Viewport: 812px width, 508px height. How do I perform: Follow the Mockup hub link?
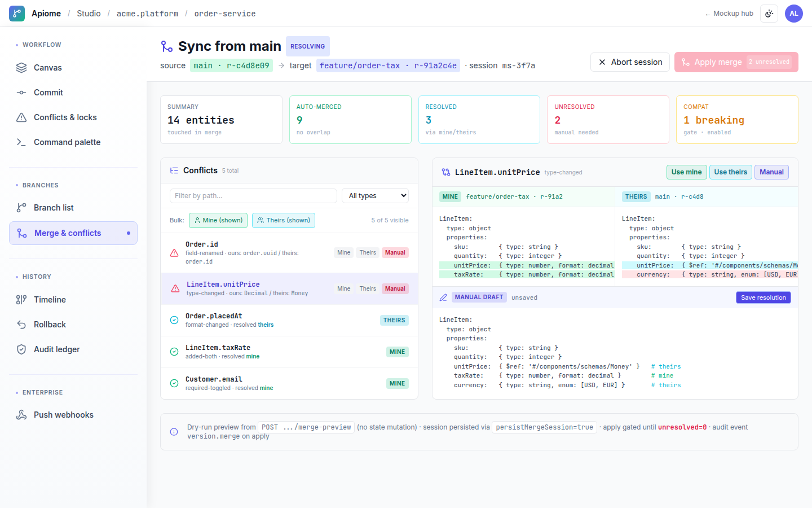pyautogui.click(x=729, y=14)
